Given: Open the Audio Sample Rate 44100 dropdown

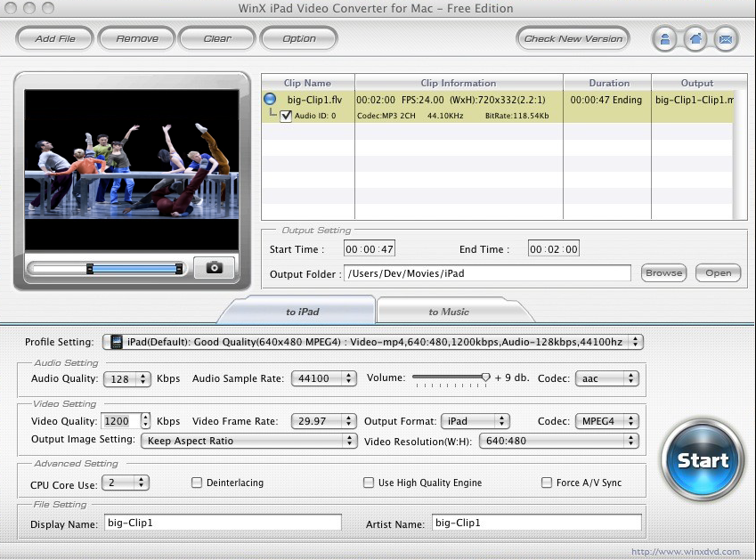Looking at the screenshot, I should click(324, 378).
